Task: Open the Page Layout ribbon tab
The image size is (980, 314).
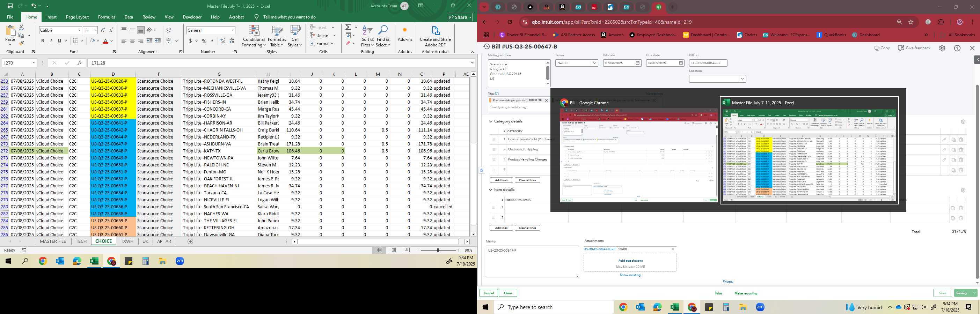Action: pyautogui.click(x=77, y=17)
